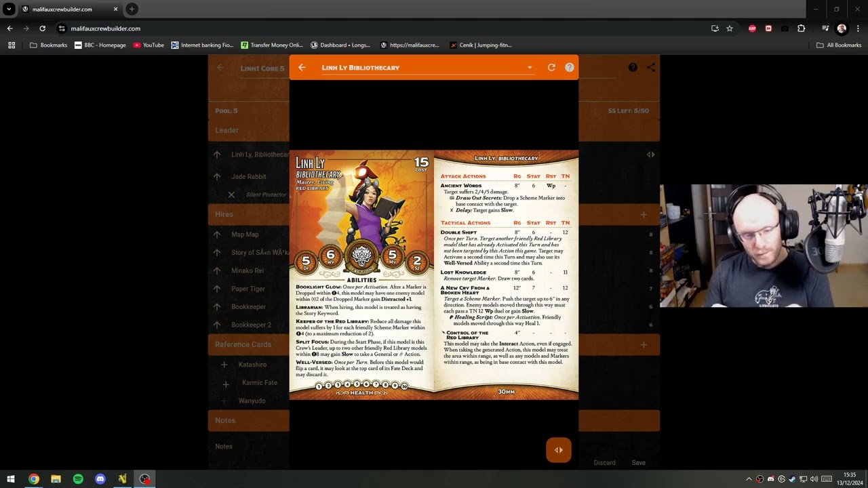Image resolution: width=868 pixels, height=488 pixels.
Task: Go back from the Linh Ly Bibliothecary card
Action: [302, 68]
